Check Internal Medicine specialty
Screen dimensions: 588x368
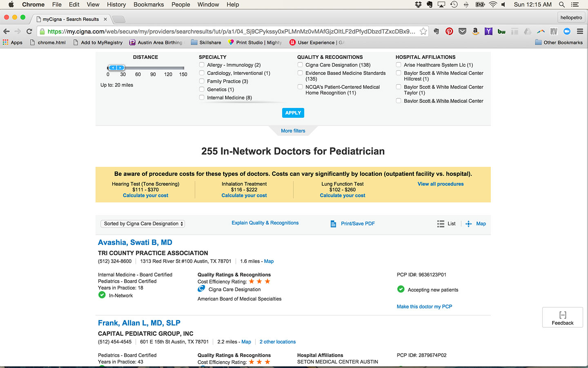tap(202, 97)
